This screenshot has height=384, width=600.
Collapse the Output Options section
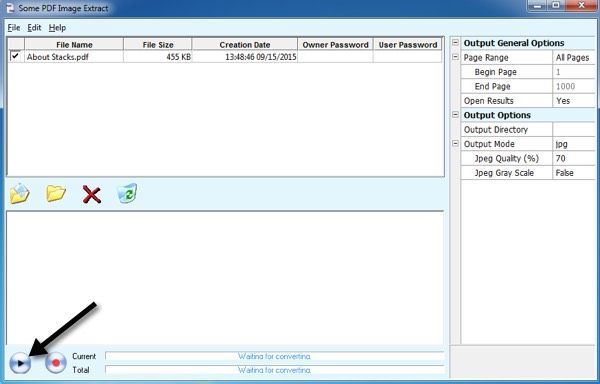455,114
